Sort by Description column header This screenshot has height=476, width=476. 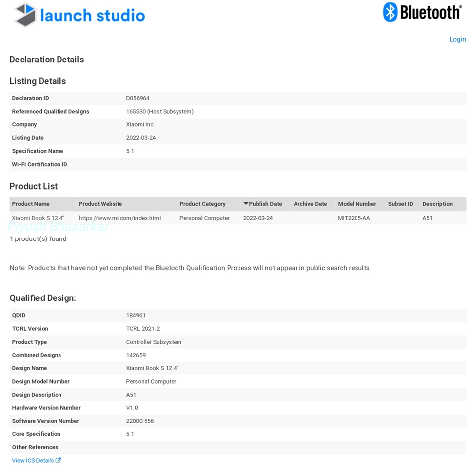point(437,204)
